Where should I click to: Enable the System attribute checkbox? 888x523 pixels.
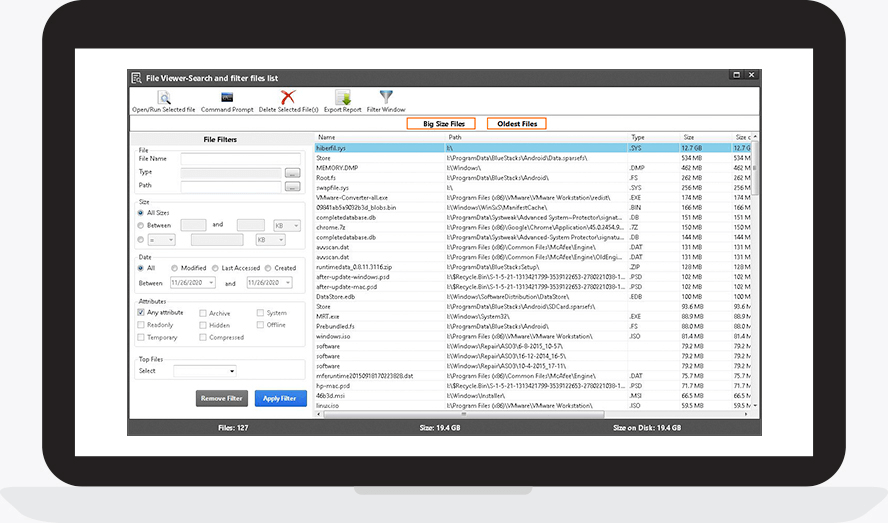pyautogui.click(x=260, y=312)
